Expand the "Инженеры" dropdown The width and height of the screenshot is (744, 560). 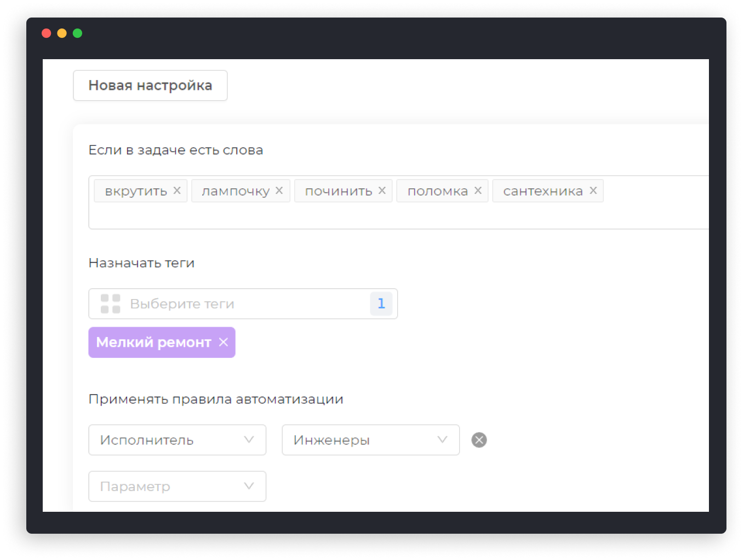tap(370, 440)
